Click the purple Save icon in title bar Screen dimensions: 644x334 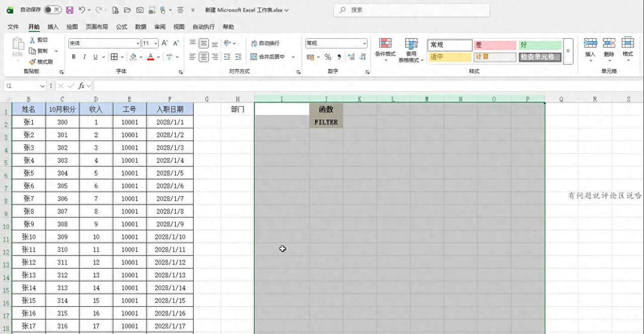click(x=69, y=10)
